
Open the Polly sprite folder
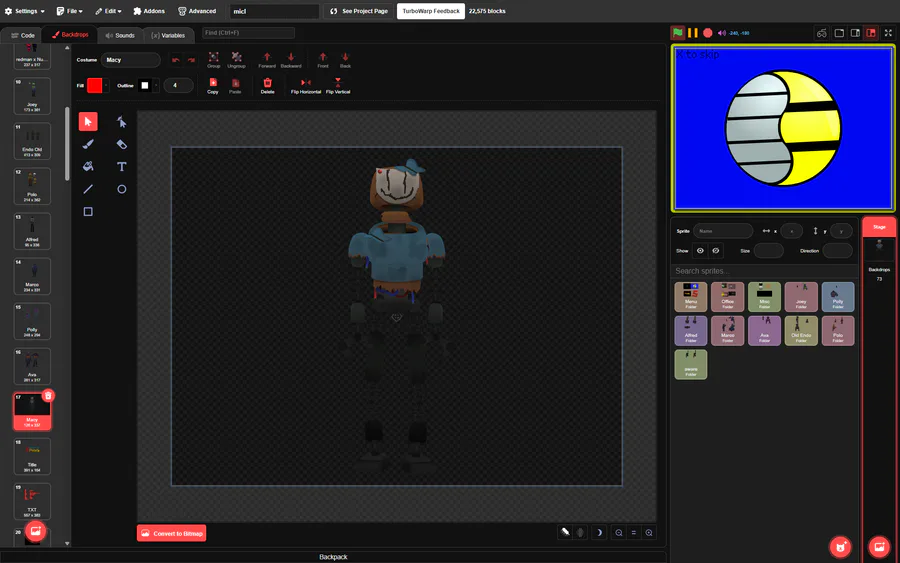point(837,297)
